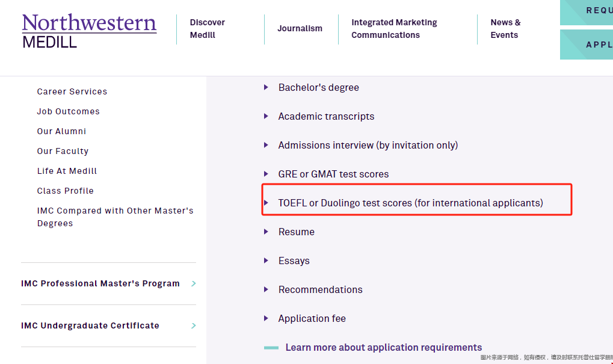
Task: Visit the Our Alumni page
Action: (61, 131)
